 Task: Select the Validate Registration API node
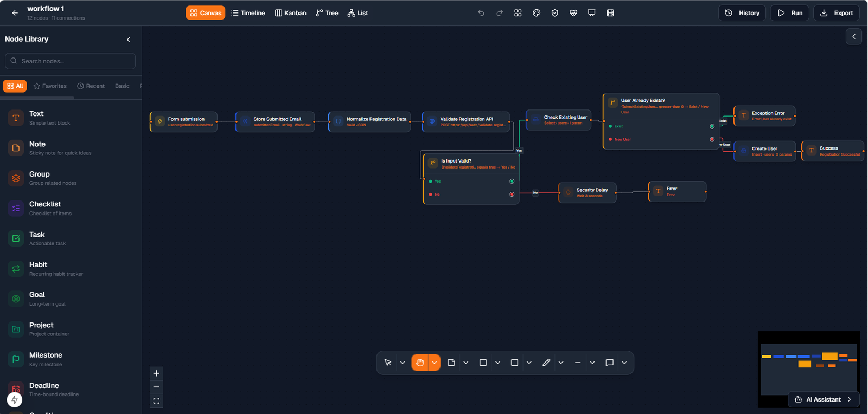[x=466, y=121]
